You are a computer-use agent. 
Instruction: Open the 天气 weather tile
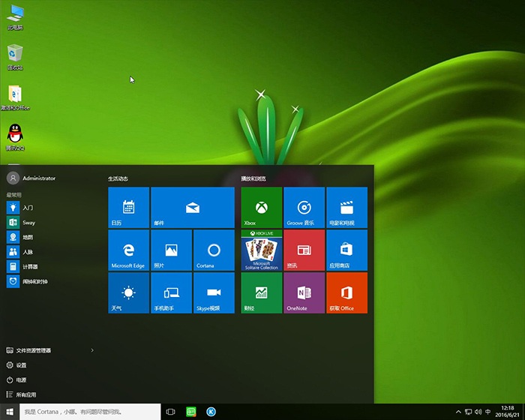pyautogui.click(x=128, y=292)
